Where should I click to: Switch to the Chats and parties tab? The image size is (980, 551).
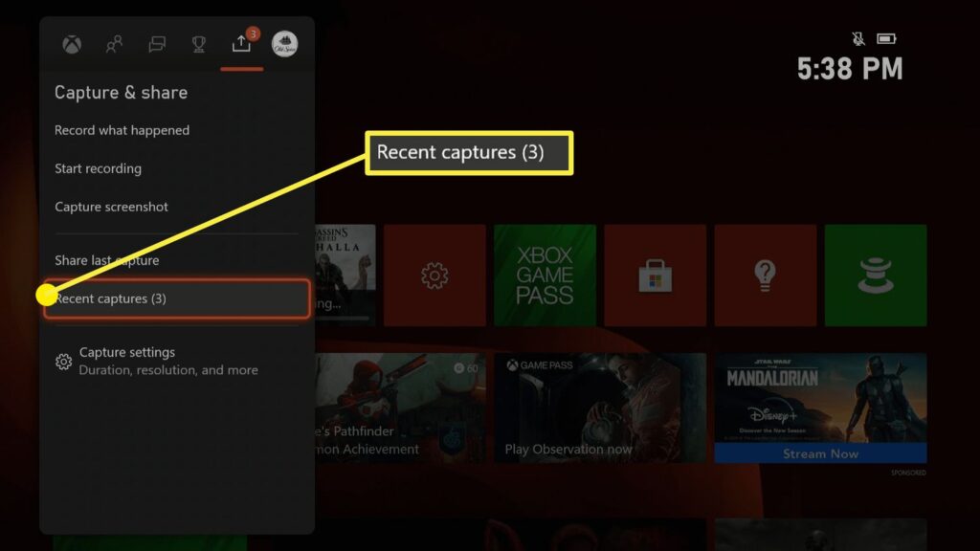pyautogui.click(x=157, y=44)
